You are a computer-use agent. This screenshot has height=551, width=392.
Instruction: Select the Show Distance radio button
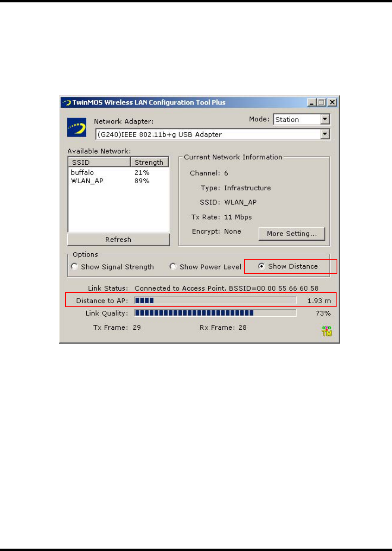tap(261, 266)
